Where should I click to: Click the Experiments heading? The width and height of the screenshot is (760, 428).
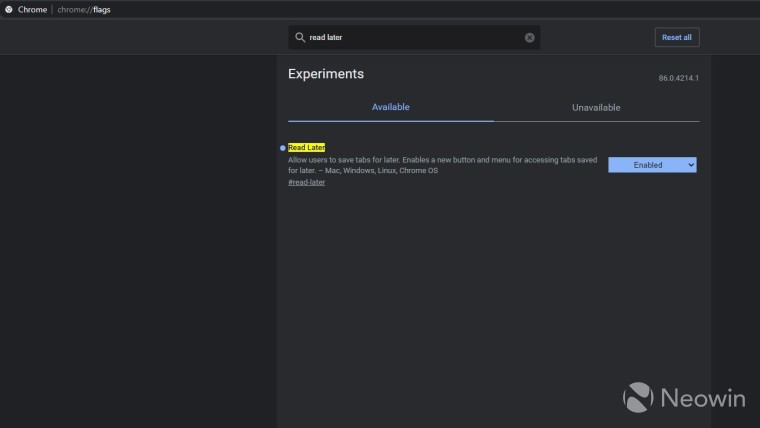click(x=326, y=74)
